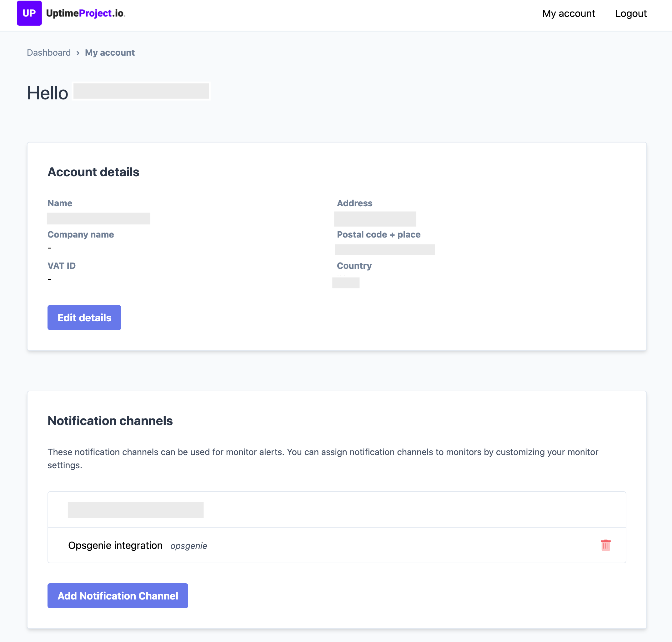Expand the account details section
This screenshot has width=672, height=642.
[x=84, y=317]
